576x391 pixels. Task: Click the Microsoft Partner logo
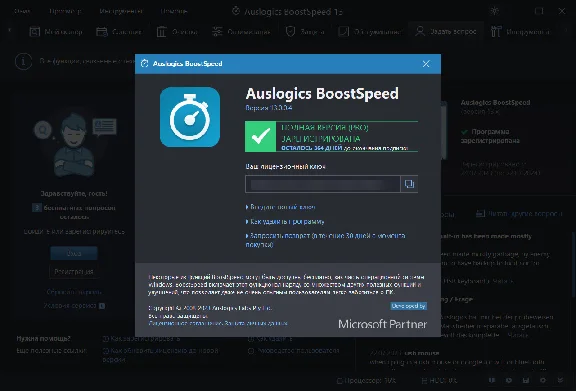(x=382, y=324)
